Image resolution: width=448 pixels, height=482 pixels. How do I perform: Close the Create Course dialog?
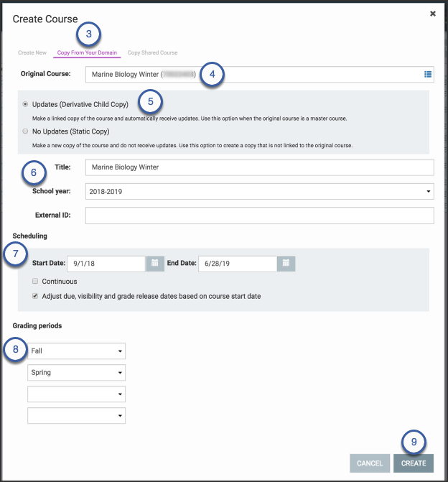433,14
